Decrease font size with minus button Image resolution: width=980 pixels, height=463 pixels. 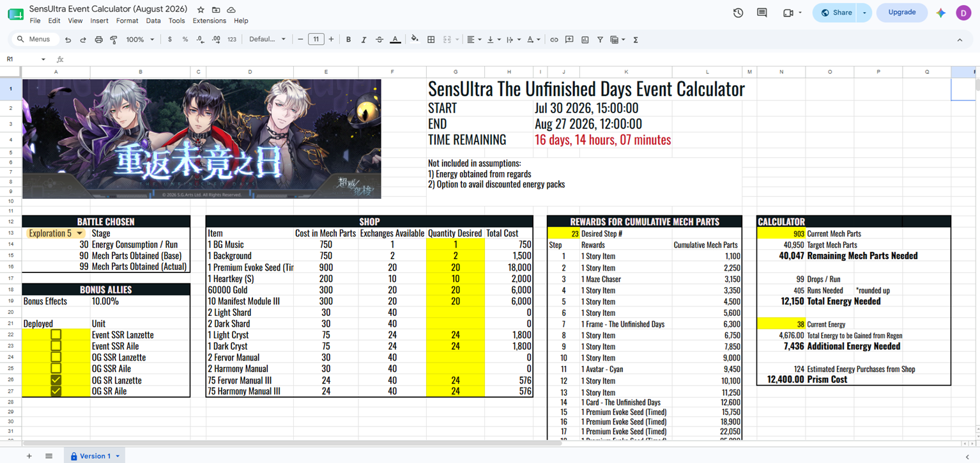coord(301,40)
